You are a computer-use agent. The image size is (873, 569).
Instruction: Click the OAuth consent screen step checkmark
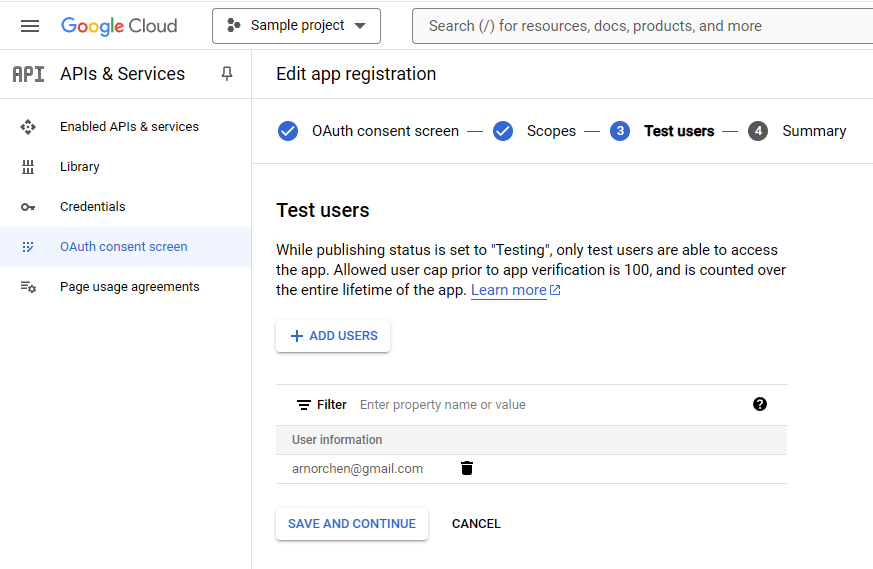[x=288, y=131]
